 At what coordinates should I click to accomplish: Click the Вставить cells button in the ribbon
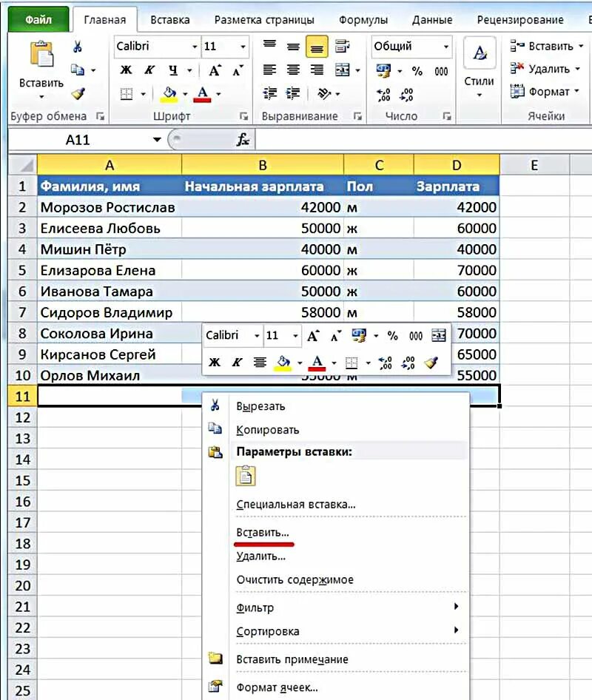[546, 46]
